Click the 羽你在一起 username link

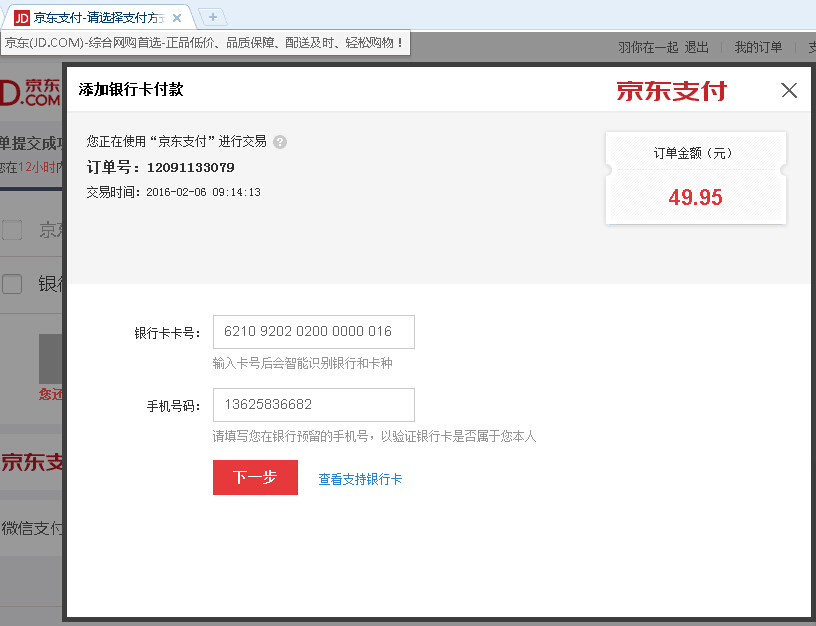[x=647, y=47]
